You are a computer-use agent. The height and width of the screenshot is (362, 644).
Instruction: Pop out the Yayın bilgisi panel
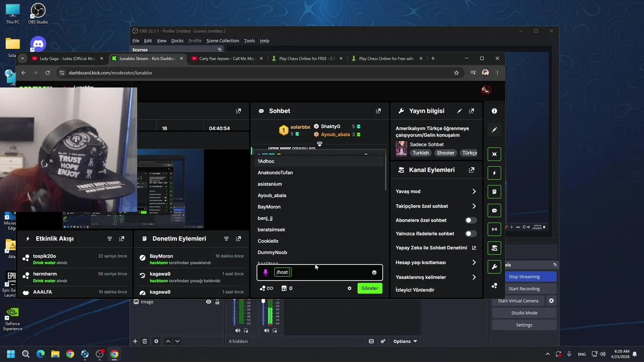[x=471, y=111]
